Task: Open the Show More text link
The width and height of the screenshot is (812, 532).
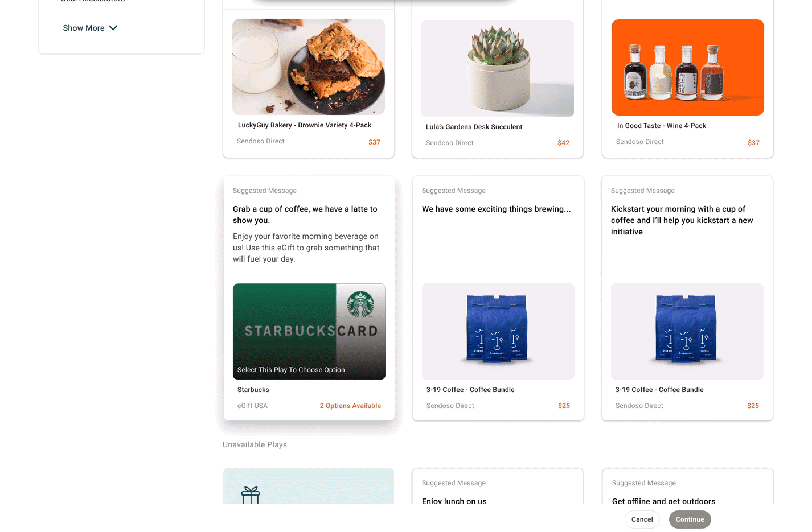Action: pyautogui.click(x=84, y=28)
